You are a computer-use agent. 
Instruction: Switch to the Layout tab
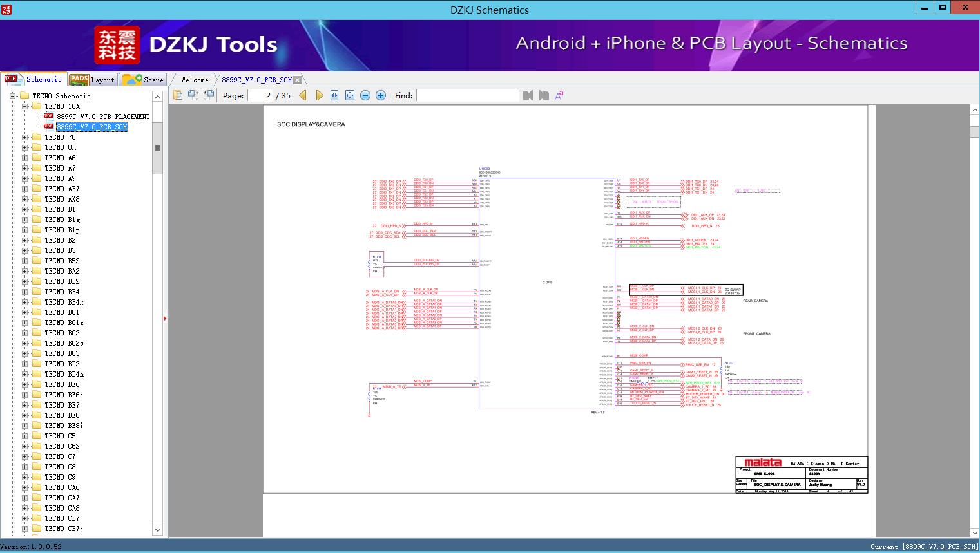[92, 80]
